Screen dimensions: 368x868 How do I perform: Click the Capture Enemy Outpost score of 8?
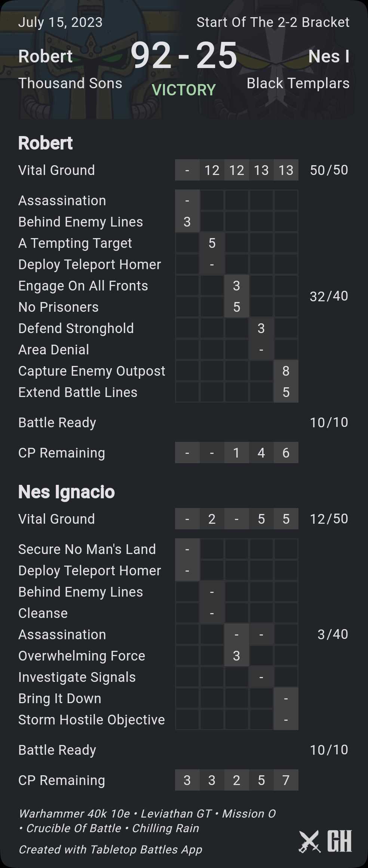[286, 371]
